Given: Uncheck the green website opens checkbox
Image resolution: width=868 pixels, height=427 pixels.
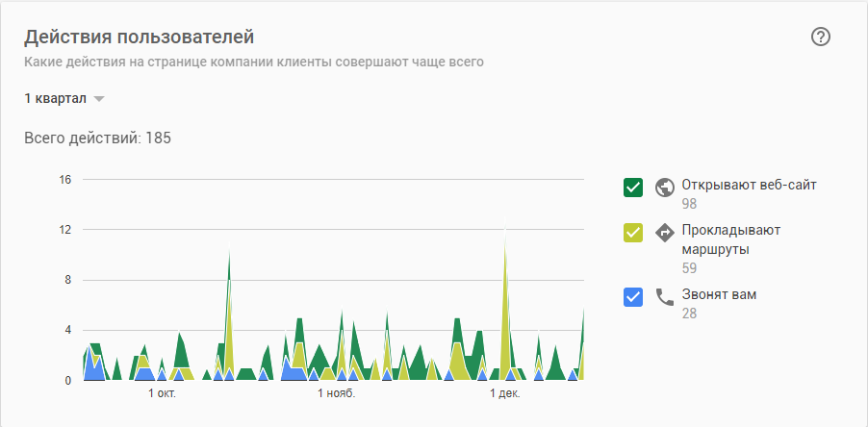Looking at the screenshot, I should pyautogui.click(x=633, y=188).
